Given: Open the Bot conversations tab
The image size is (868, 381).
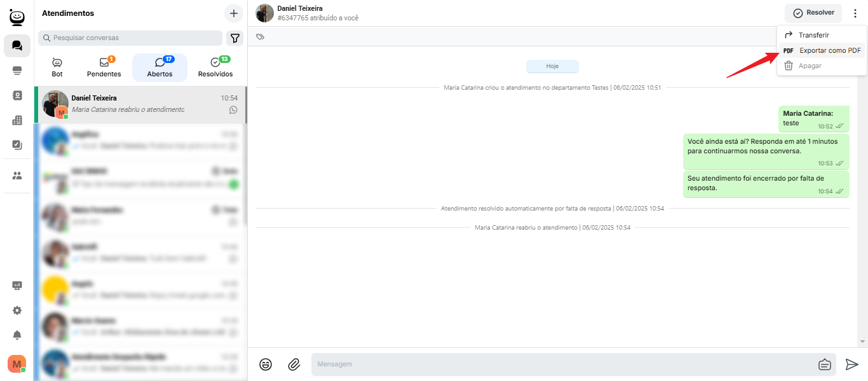Looking at the screenshot, I should [x=57, y=67].
